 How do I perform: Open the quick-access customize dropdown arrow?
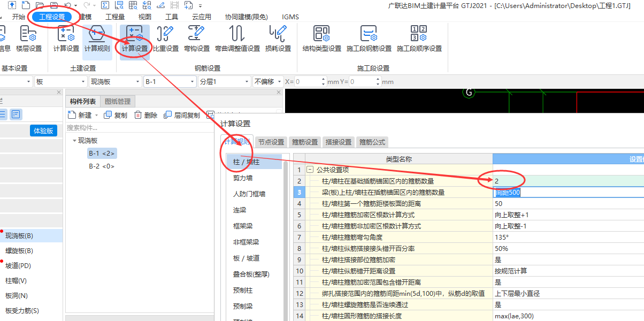tap(200, 5)
